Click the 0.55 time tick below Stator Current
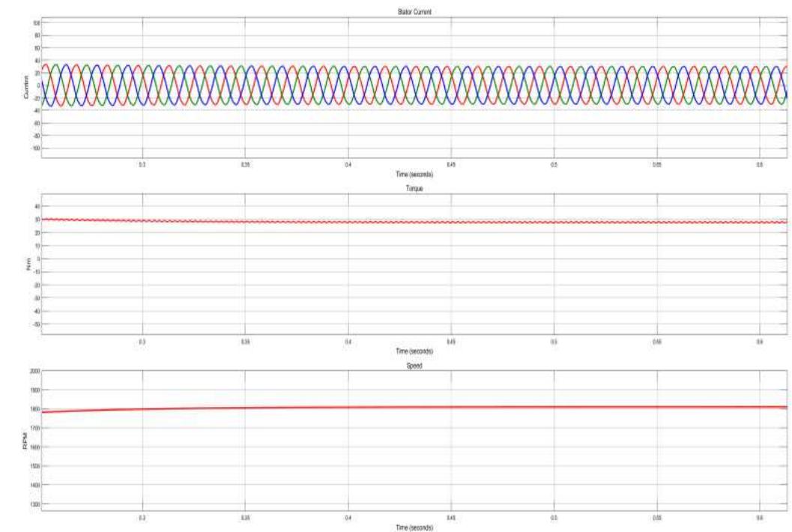The height and width of the screenshot is (532, 792). point(656,165)
